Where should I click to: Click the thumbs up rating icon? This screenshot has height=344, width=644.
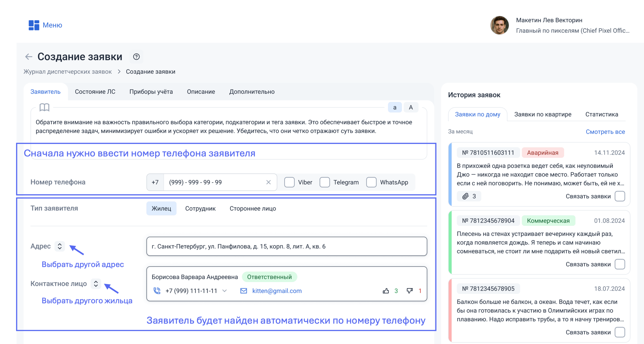(x=385, y=291)
